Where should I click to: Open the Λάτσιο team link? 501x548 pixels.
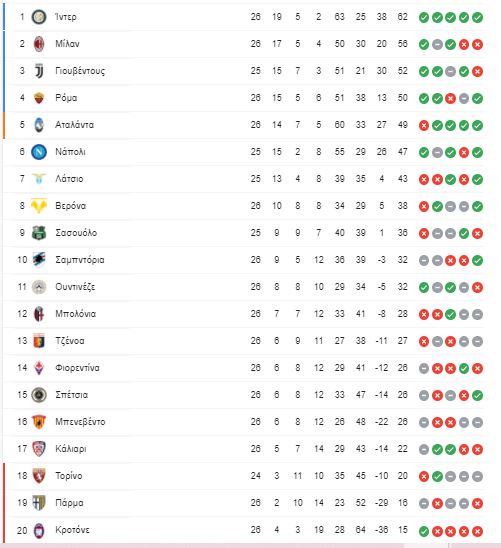pos(69,179)
